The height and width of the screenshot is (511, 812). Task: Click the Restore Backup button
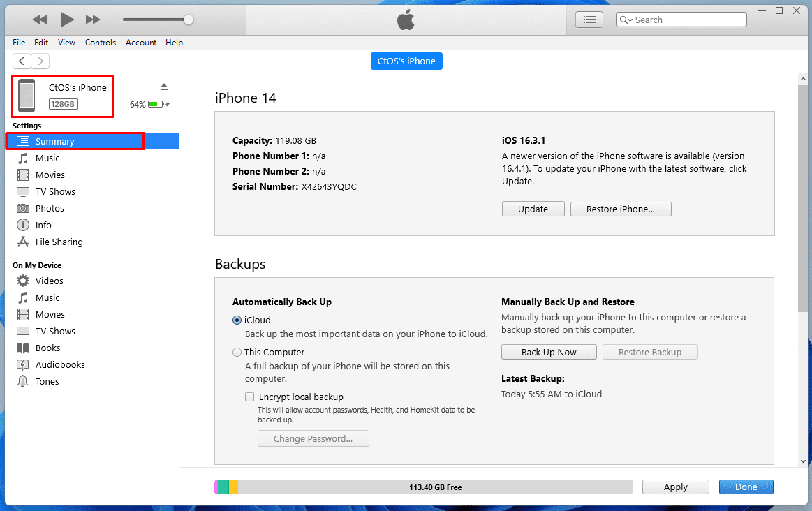click(x=650, y=352)
